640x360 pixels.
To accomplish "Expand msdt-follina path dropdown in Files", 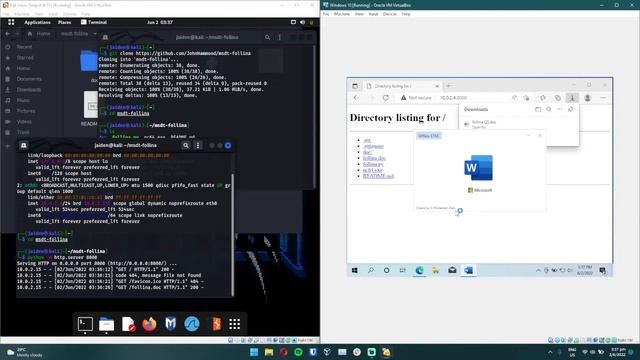I will click(x=95, y=33).
